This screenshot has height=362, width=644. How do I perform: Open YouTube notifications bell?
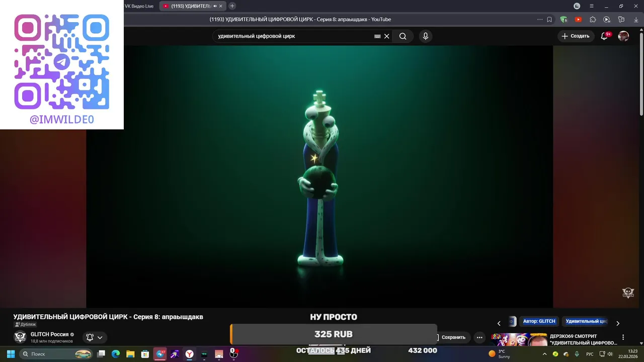605,36
